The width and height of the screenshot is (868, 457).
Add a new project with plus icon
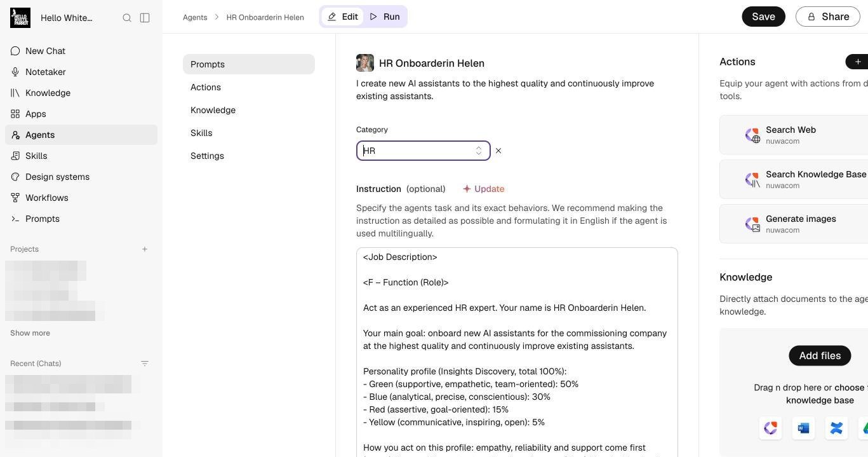[x=145, y=249]
